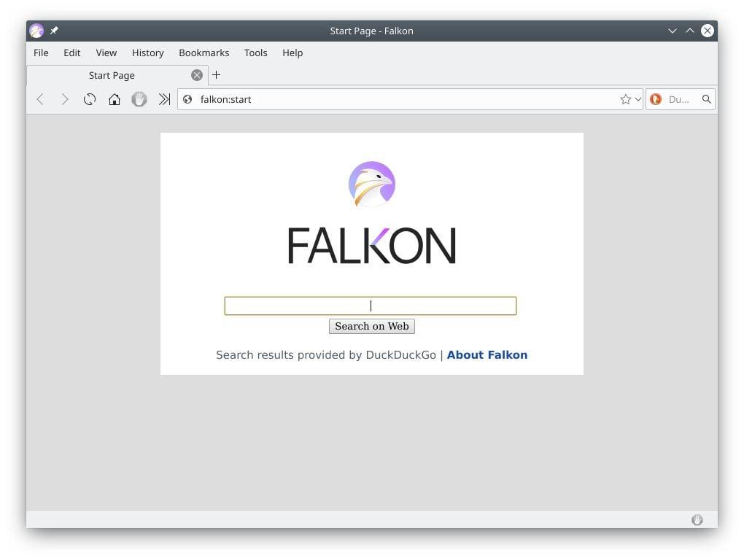The width and height of the screenshot is (744, 560).
Task: Expand the address bar history dropdown
Action: click(x=638, y=99)
